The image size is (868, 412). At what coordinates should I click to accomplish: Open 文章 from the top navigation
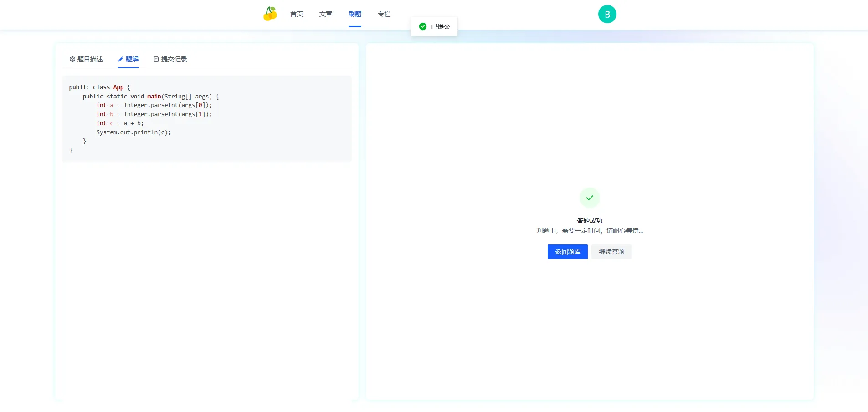[x=325, y=14]
